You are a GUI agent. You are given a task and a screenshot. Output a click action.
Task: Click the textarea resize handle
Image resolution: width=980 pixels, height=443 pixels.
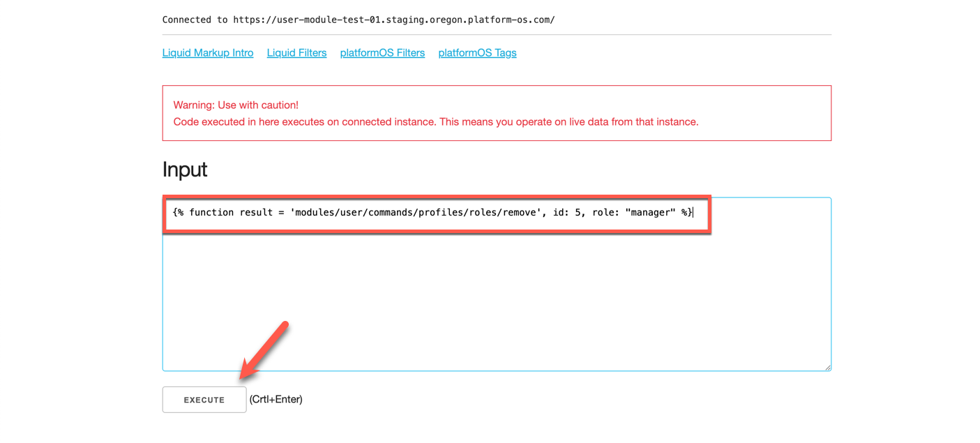[827, 366]
